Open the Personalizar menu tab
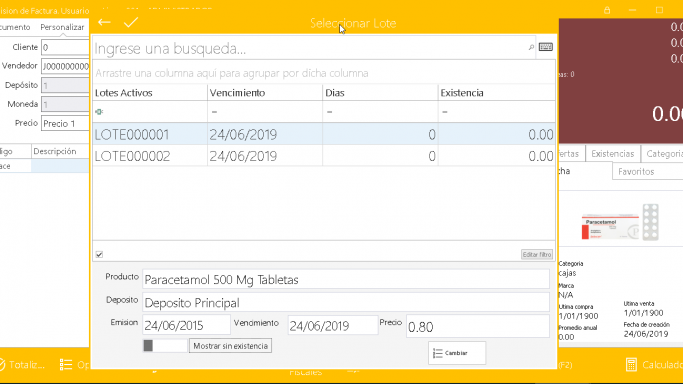683x384 pixels. click(x=62, y=27)
